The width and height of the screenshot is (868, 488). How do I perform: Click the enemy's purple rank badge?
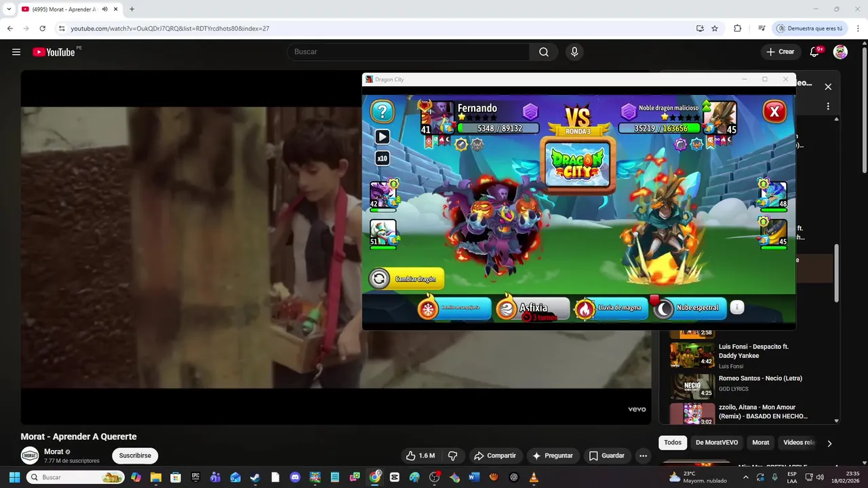pos(629,112)
